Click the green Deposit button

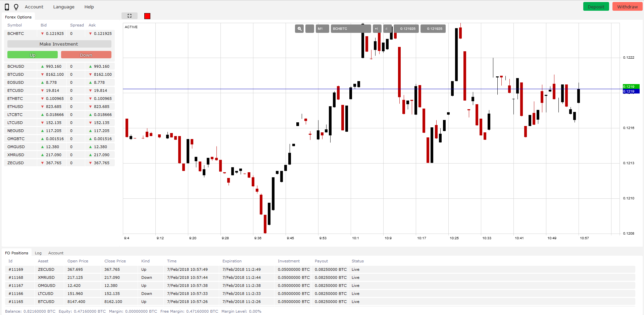coord(596,7)
